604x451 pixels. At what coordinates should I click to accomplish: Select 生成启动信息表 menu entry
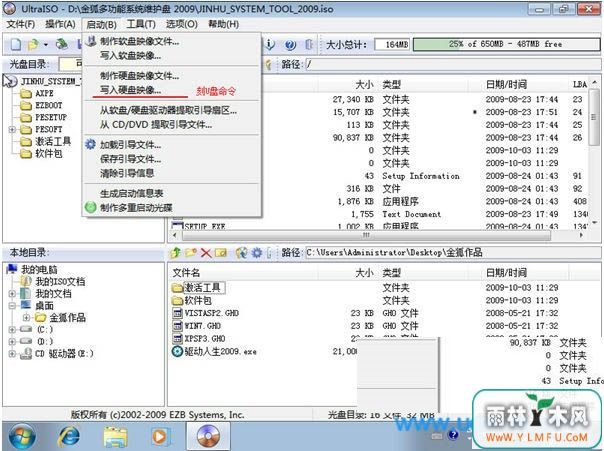172,193
